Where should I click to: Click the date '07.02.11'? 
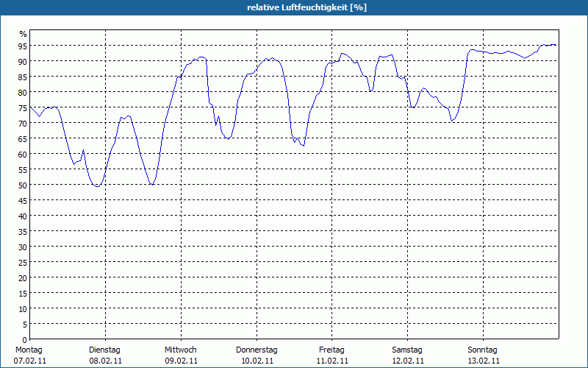(30, 361)
